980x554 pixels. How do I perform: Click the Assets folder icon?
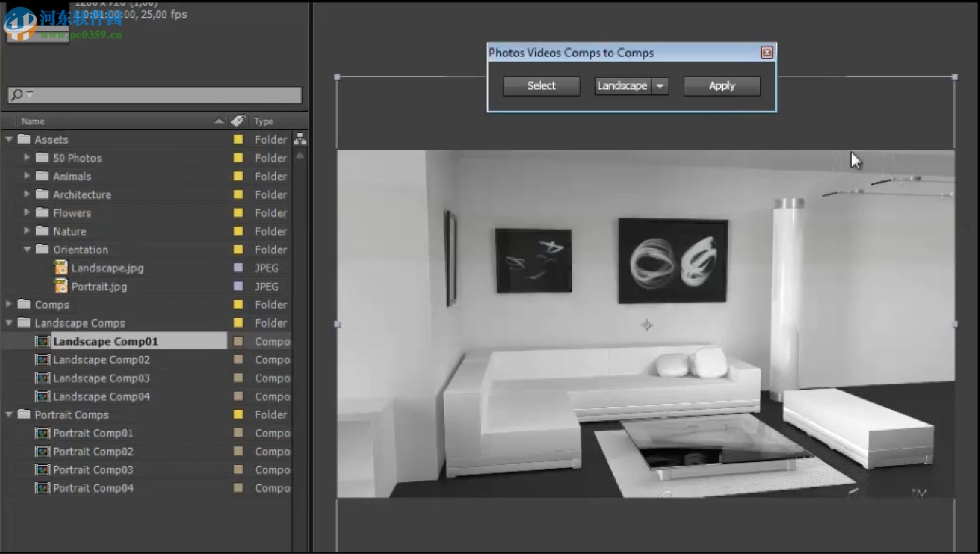coord(24,139)
